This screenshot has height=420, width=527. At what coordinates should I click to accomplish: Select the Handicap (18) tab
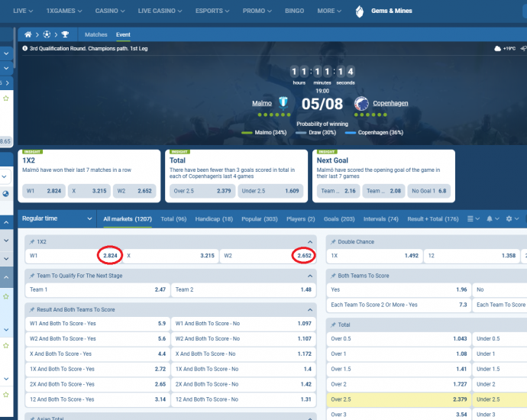click(214, 219)
